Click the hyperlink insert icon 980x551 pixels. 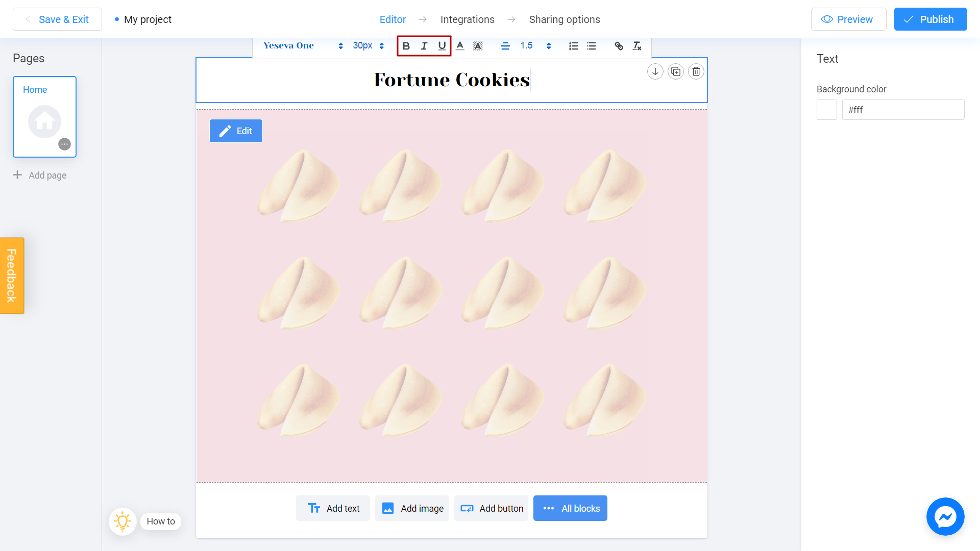click(x=618, y=46)
